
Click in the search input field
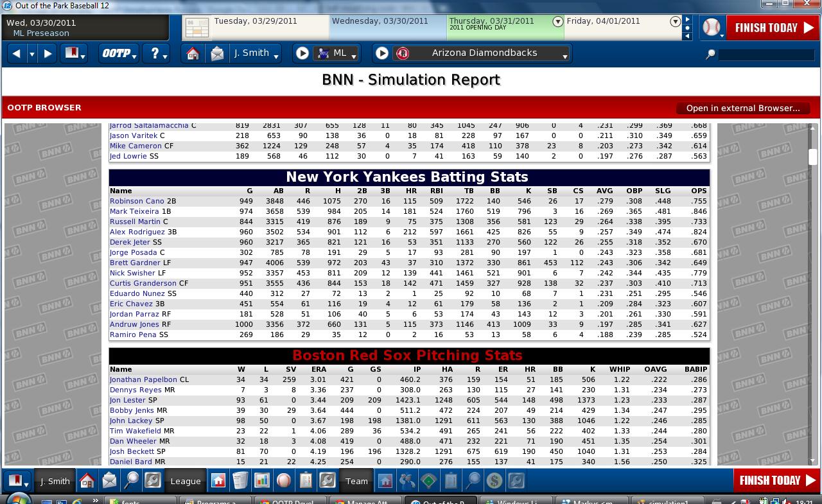tap(765, 55)
